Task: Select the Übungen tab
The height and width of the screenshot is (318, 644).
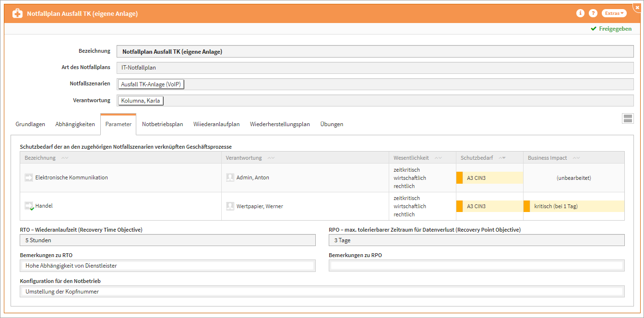Action: pos(332,124)
